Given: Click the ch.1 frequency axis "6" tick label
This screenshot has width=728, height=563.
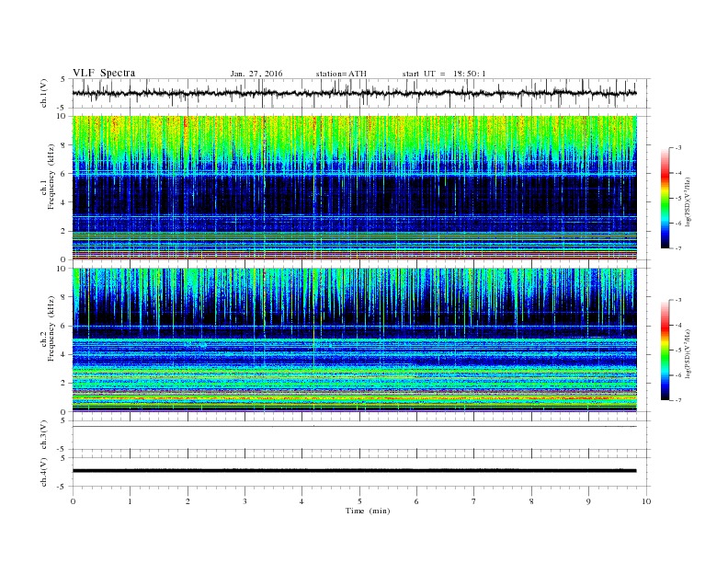Looking at the screenshot, I should [63, 174].
